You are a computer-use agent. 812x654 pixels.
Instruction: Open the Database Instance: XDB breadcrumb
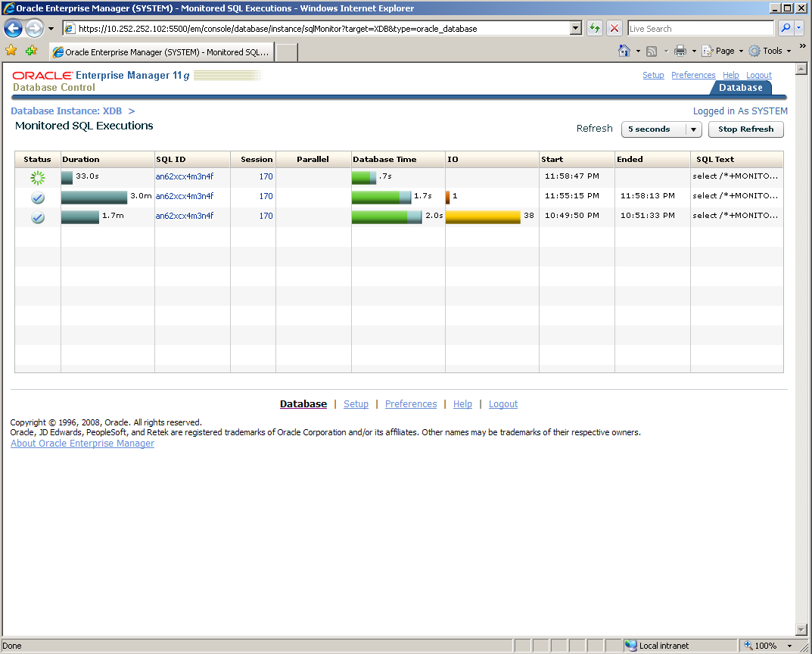pyautogui.click(x=67, y=111)
